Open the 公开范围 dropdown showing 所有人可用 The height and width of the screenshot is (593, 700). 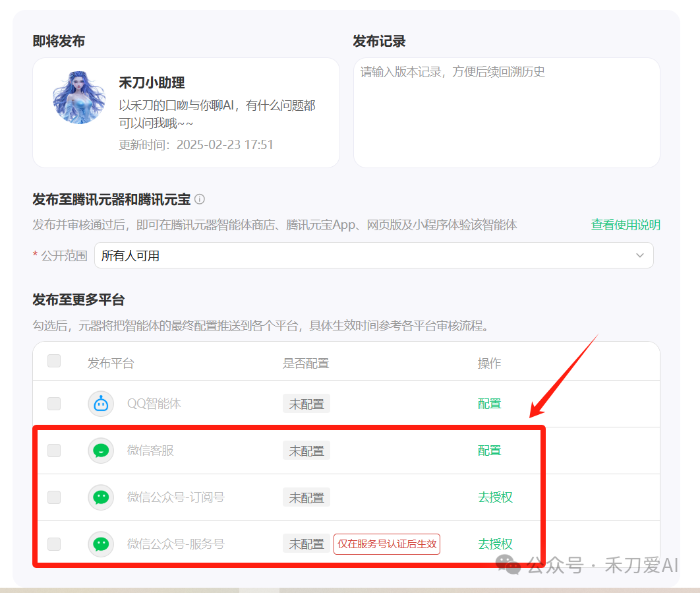click(x=374, y=256)
